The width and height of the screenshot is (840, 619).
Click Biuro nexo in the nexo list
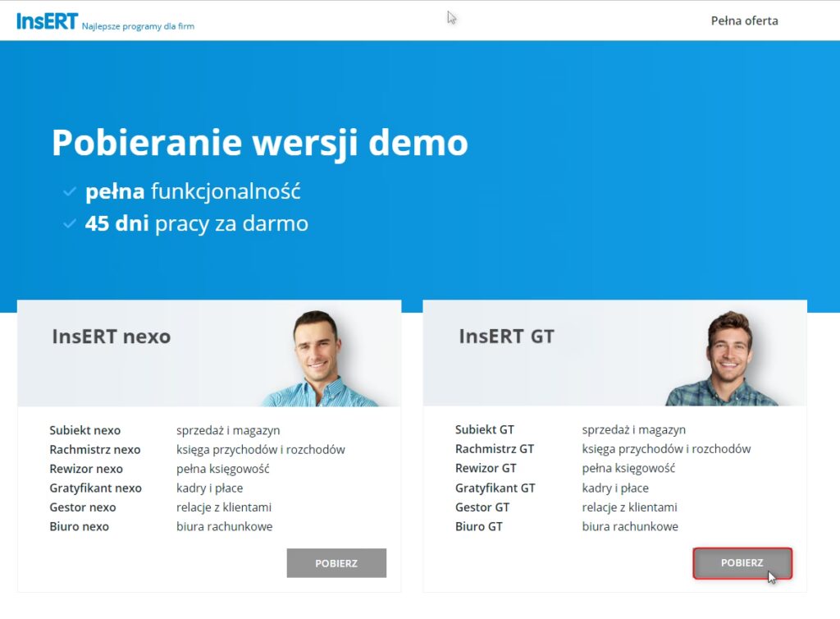coord(79,527)
